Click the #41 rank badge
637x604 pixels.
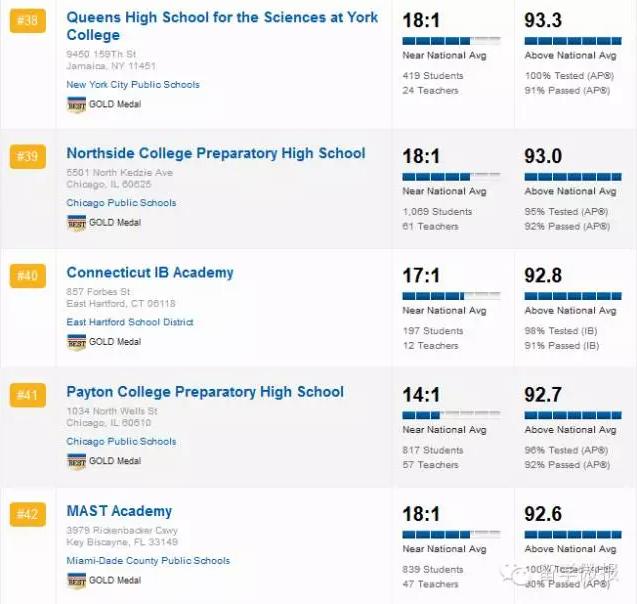(x=28, y=396)
